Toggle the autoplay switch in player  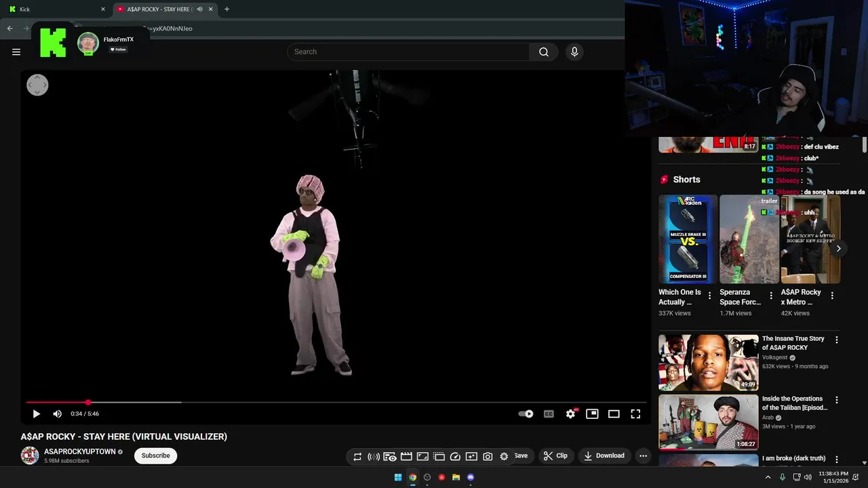click(526, 413)
